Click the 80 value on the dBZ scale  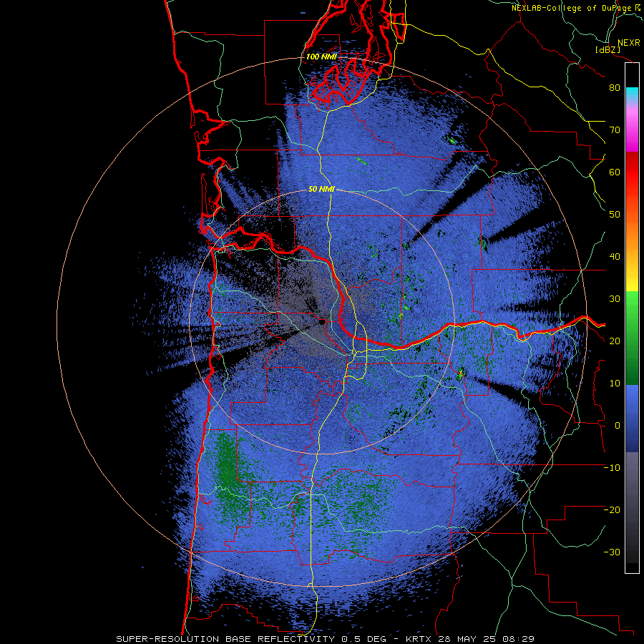(x=615, y=88)
